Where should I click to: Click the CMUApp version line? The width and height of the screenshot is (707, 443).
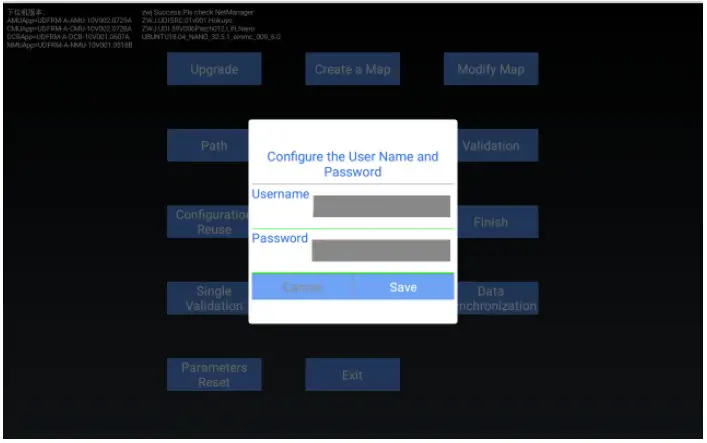point(69,28)
